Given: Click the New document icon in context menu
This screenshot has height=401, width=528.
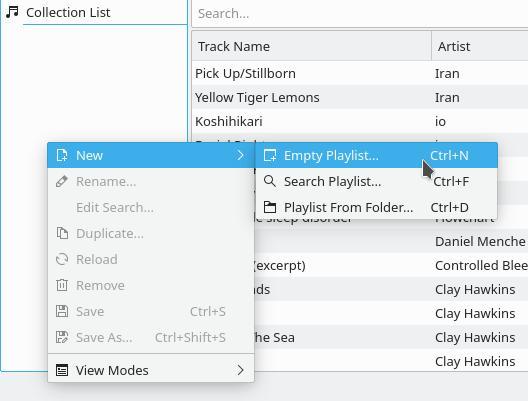Looking at the screenshot, I should 62,155.
